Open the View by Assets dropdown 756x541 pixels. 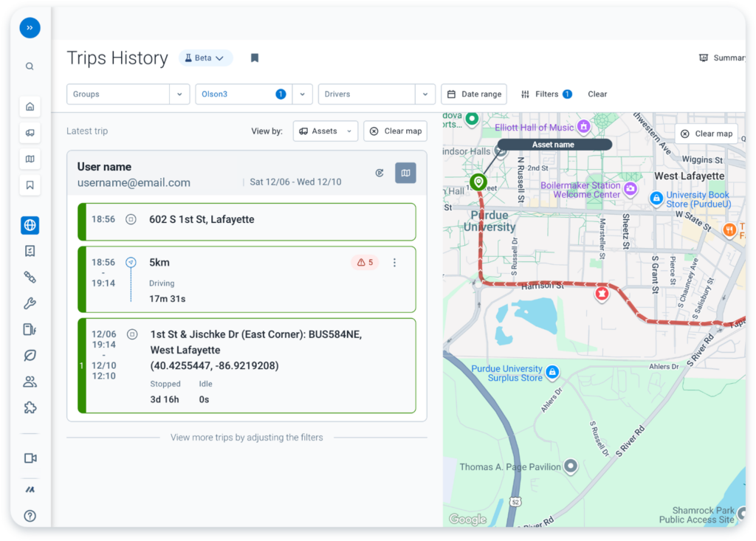tap(325, 131)
